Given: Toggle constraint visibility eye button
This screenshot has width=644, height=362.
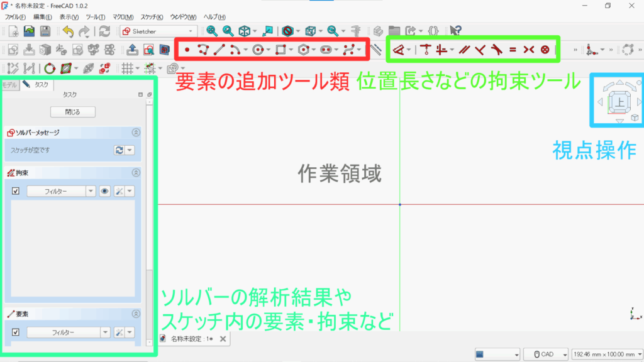Looking at the screenshot, I should [x=105, y=191].
